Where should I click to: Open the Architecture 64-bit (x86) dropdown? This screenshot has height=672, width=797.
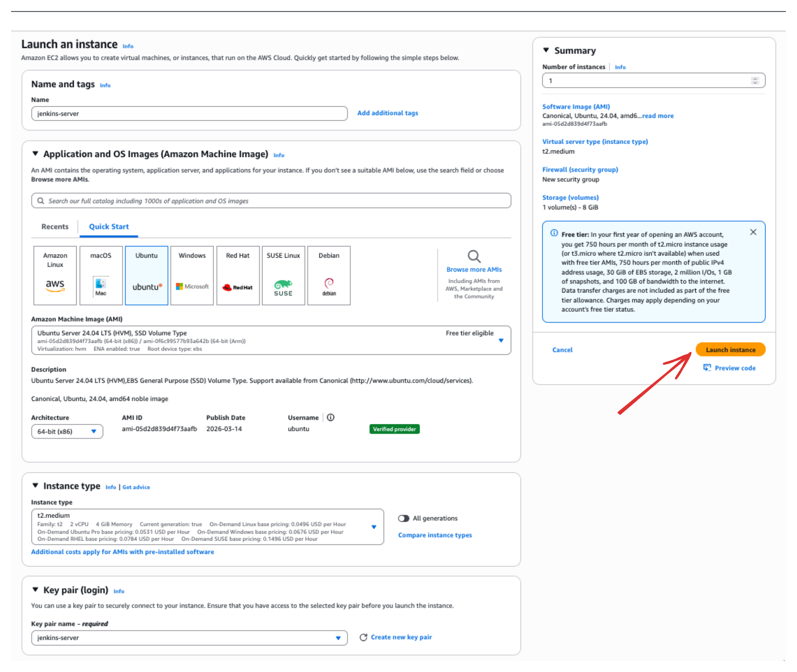pos(67,432)
